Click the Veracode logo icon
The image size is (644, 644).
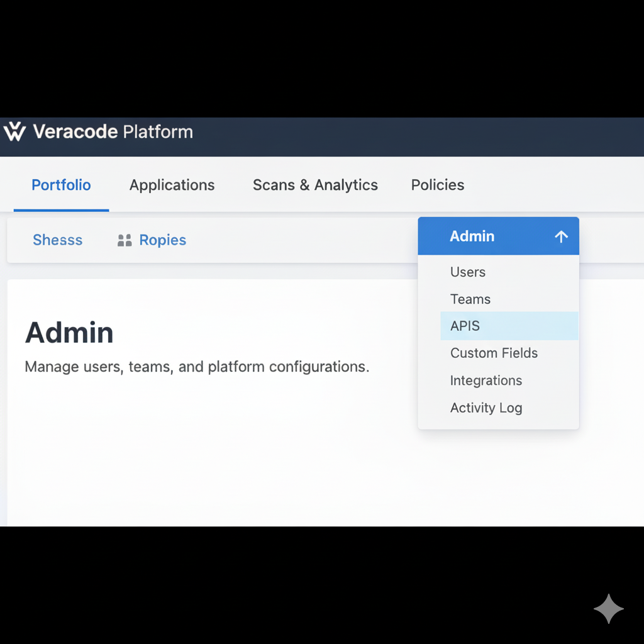[x=14, y=132]
